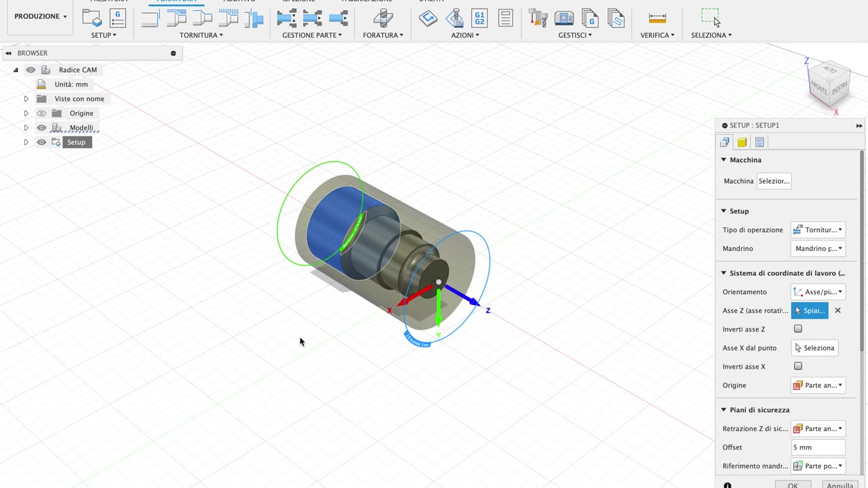The image size is (868, 488).
Task: Click the simulate icon in Azioni
Action: (x=454, y=18)
